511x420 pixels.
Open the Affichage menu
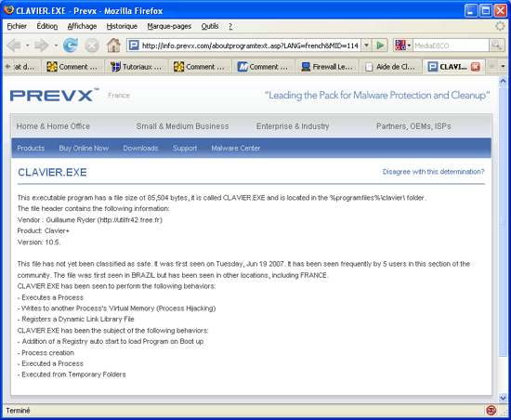(82, 26)
